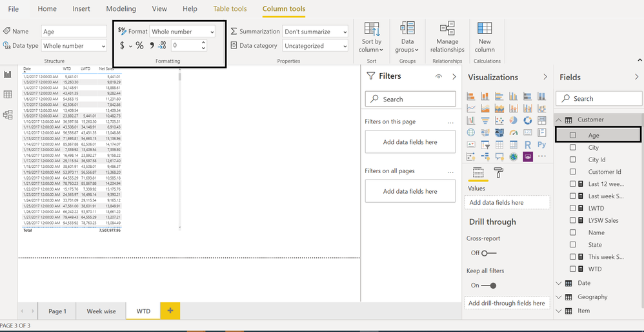This screenshot has width=644, height=332.
Task: Increase decimal places with the up arrow
Action: 203,43
